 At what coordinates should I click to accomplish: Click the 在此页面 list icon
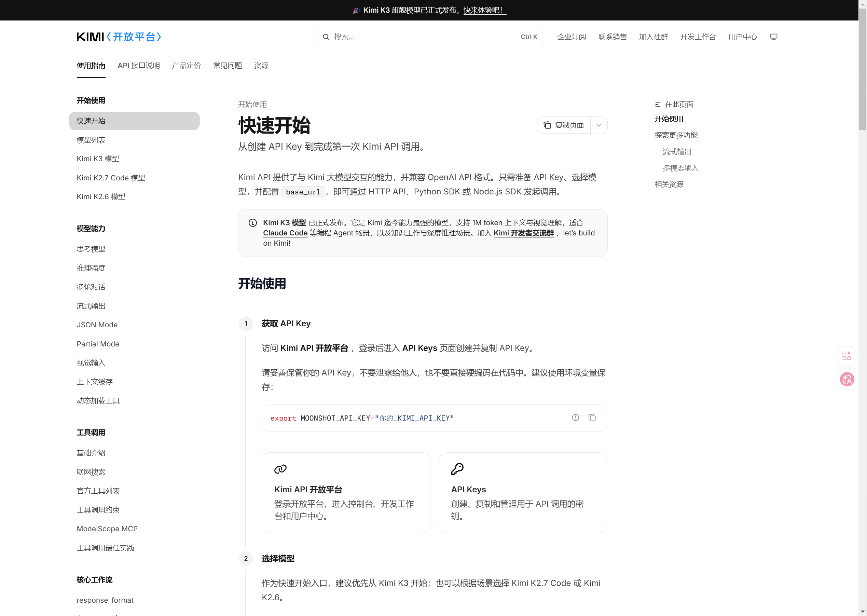(x=658, y=105)
